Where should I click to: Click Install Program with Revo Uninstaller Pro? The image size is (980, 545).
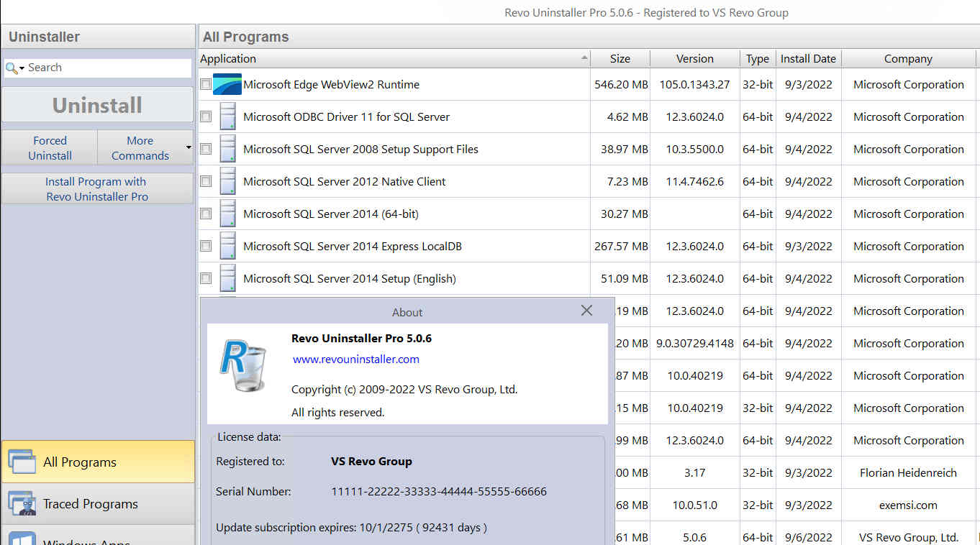[97, 188]
